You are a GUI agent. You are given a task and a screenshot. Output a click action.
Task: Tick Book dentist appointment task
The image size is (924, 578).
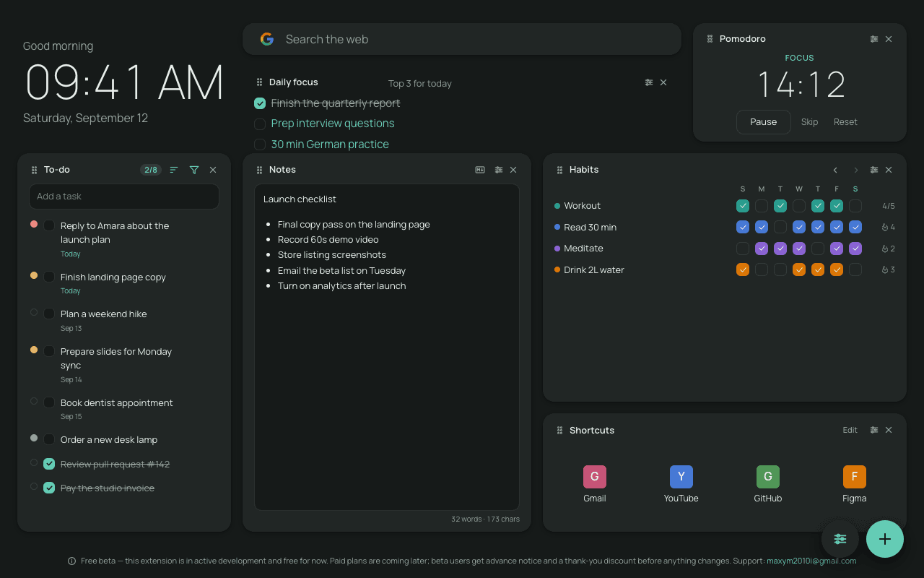point(49,402)
